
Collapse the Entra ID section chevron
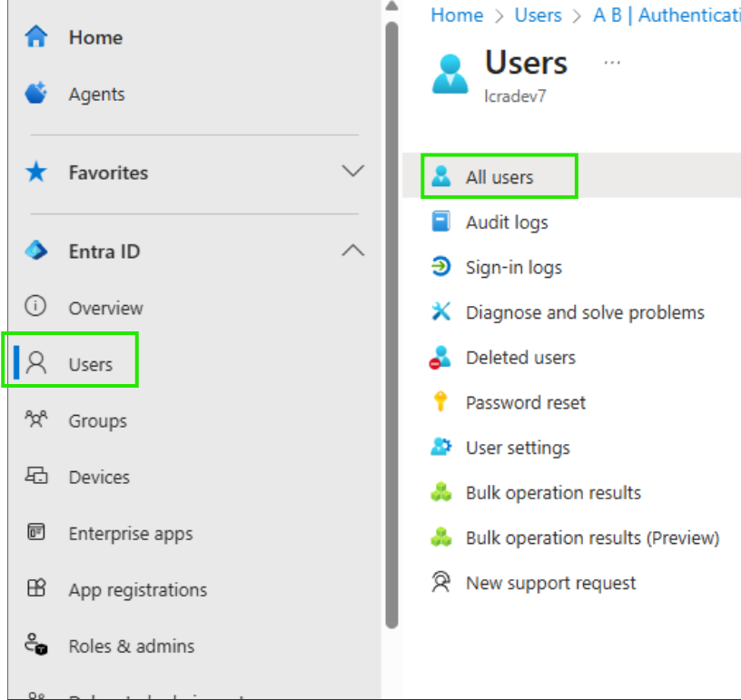coord(353,250)
